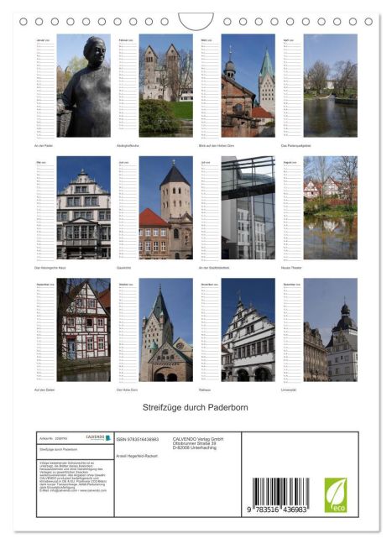Open the Universität building photo
This screenshot has width=392, height=544.
[x=330, y=330]
